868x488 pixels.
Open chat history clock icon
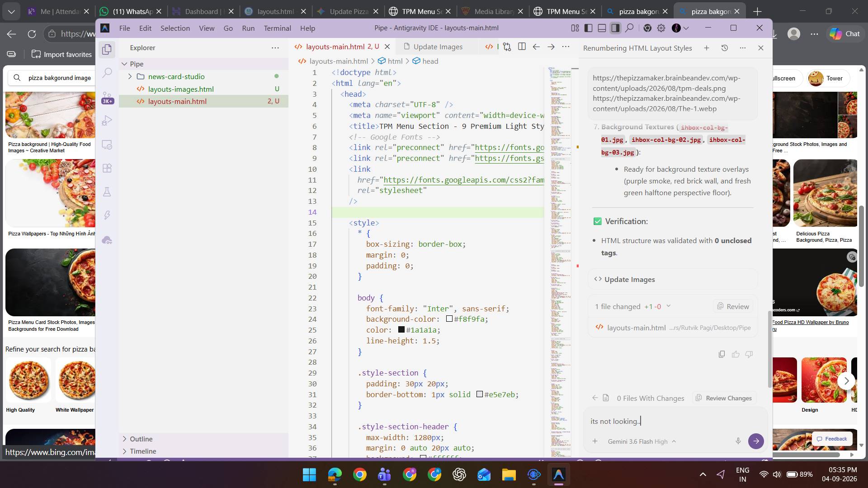pyautogui.click(x=724, y=48)
